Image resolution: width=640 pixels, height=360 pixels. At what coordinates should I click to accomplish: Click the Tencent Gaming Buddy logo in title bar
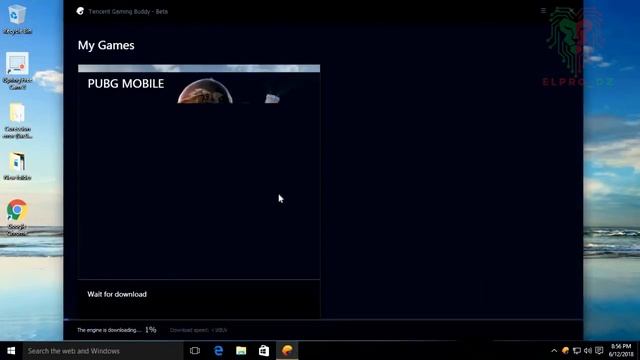coord(80,11)
